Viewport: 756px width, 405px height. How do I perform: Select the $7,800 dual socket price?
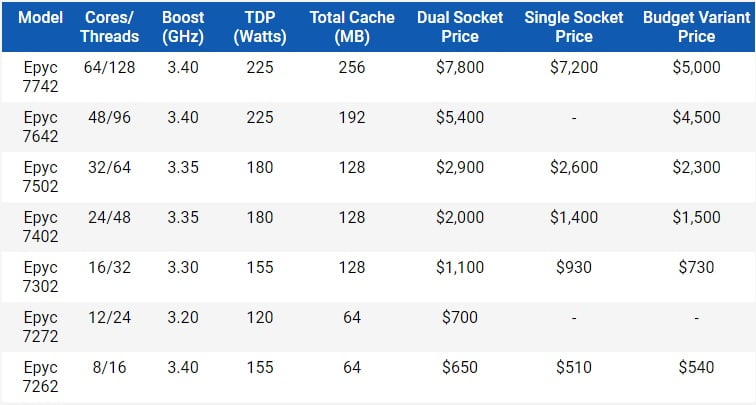coord(460,68)
